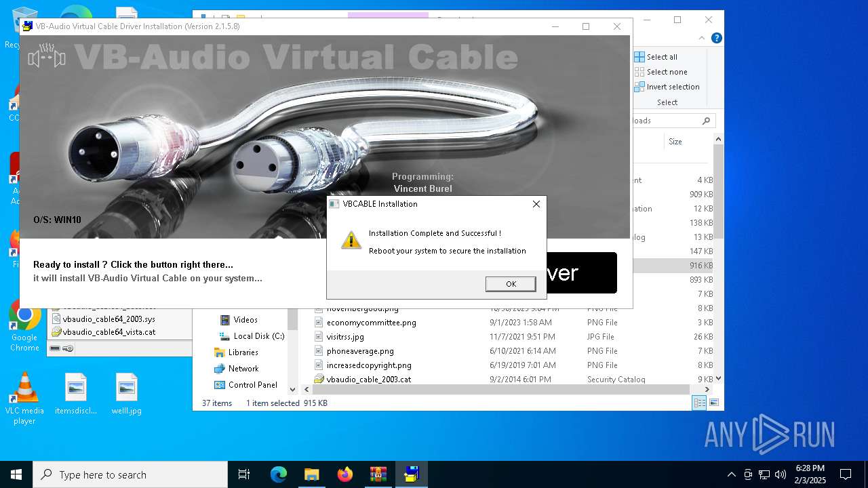The height and width of the screenshot is (488, 868).
Task: Maximize the File Explorer window
Action: coord(677,20)
